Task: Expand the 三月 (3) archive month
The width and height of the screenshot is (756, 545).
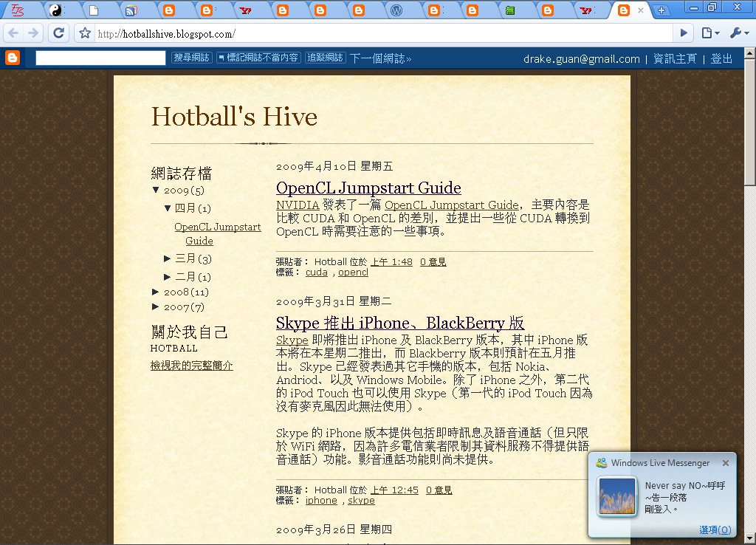Action: pos(168,259)
